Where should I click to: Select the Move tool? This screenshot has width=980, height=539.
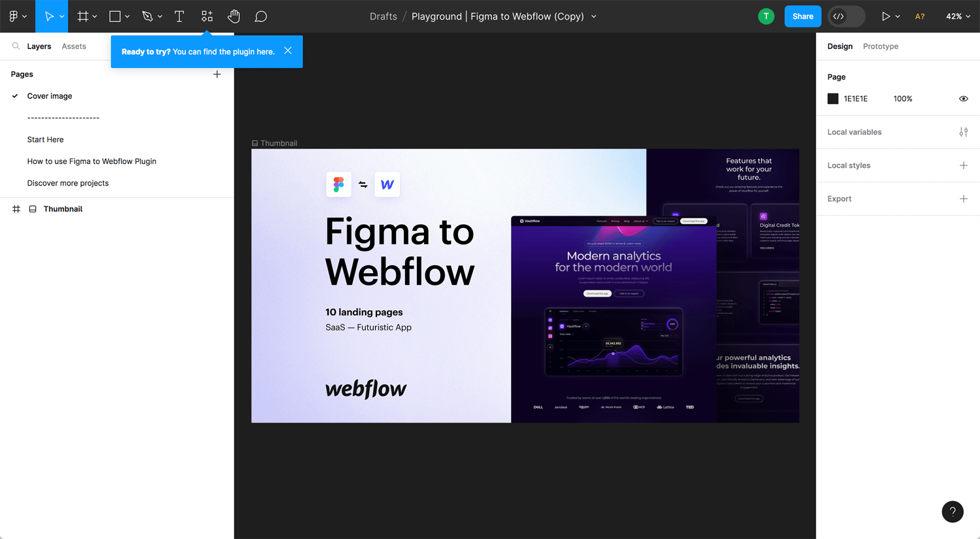pos(48,16)
